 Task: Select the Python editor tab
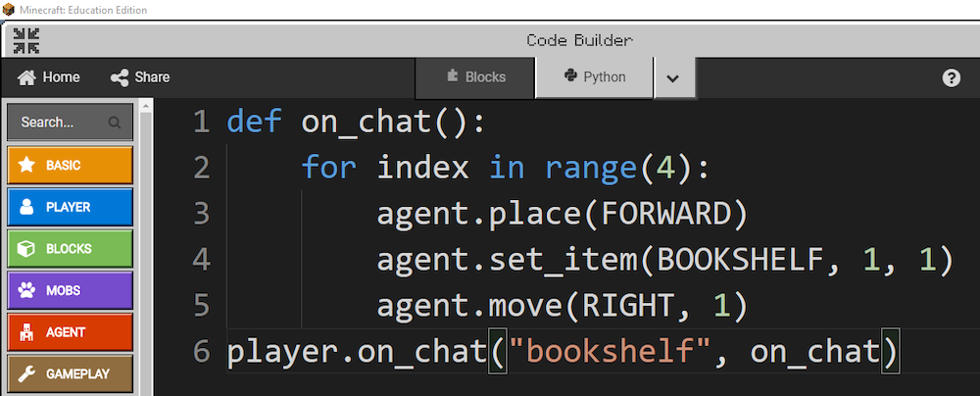594,77
